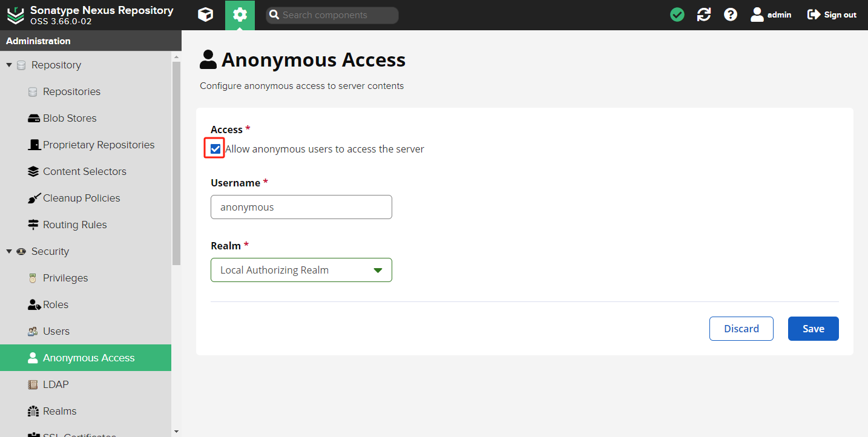Navigate to LDAP settings
This screenshot has width=868, height=437.
click(x=55, y=384)
